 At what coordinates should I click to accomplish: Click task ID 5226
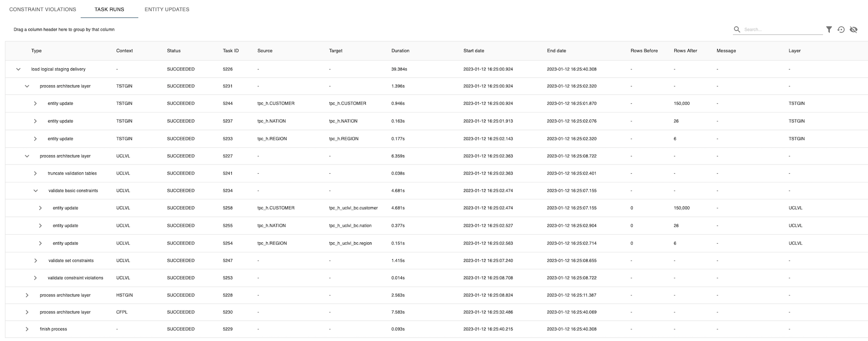point(228,69)
